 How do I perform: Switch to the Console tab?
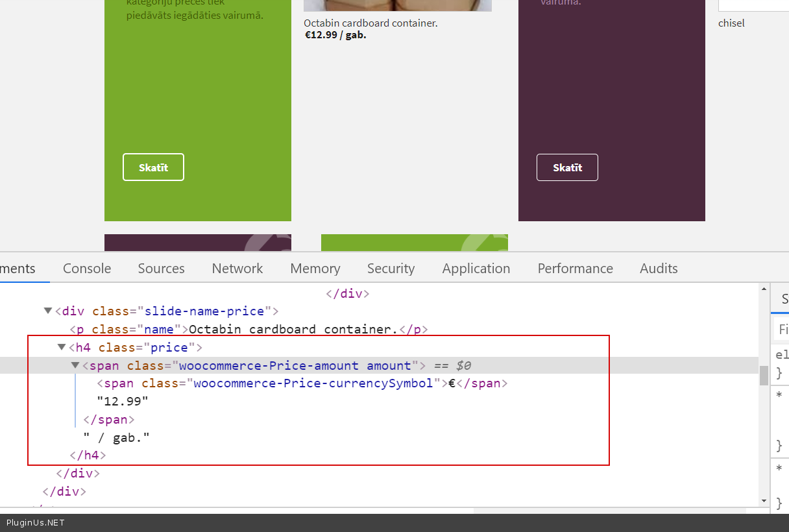[87, 269]
